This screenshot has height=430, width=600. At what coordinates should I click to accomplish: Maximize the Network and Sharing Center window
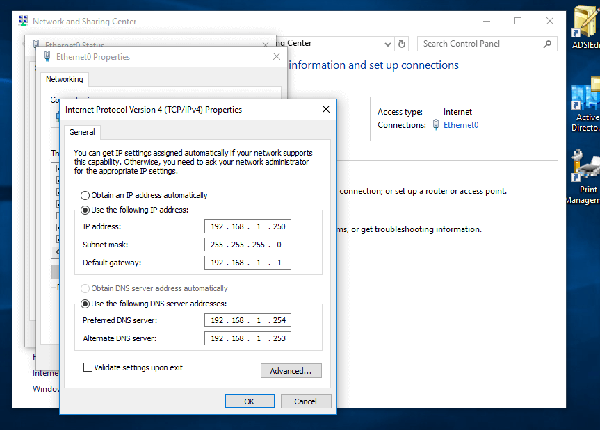point(517,21)
